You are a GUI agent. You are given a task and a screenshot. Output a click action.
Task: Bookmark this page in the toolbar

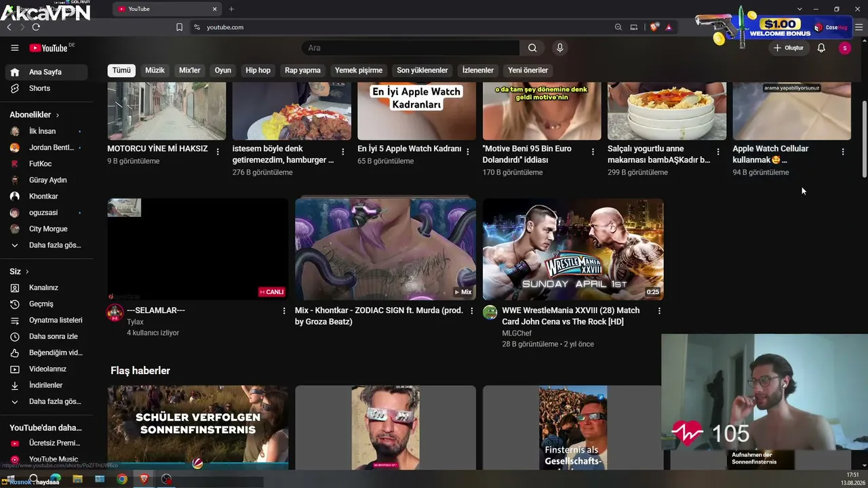[179, 27]
